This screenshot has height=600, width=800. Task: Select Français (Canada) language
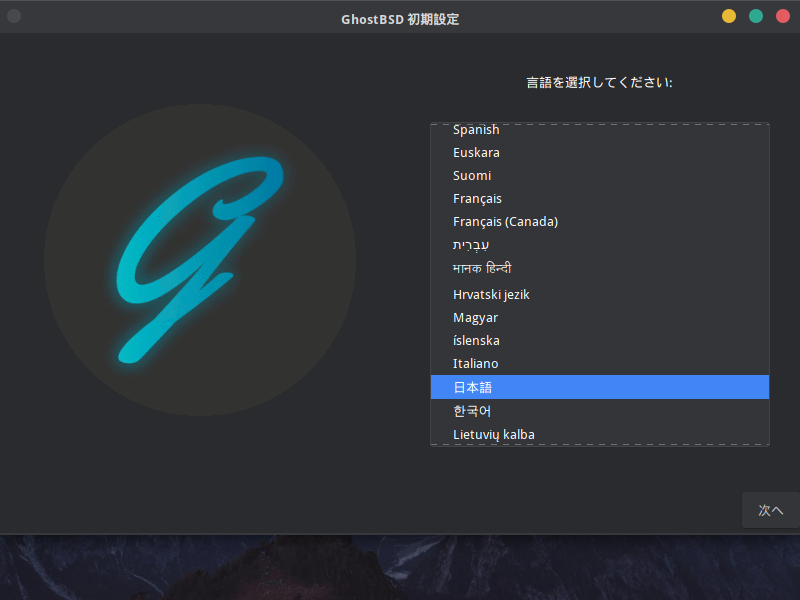coord(599,221)
